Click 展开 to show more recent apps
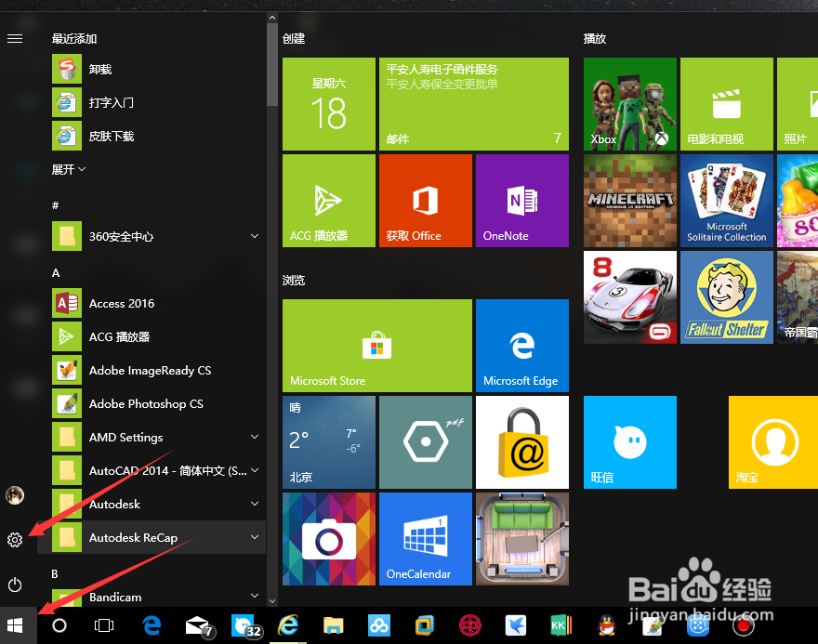The width and height of the screenshot is (818, 644). click(x=69, y=169)
